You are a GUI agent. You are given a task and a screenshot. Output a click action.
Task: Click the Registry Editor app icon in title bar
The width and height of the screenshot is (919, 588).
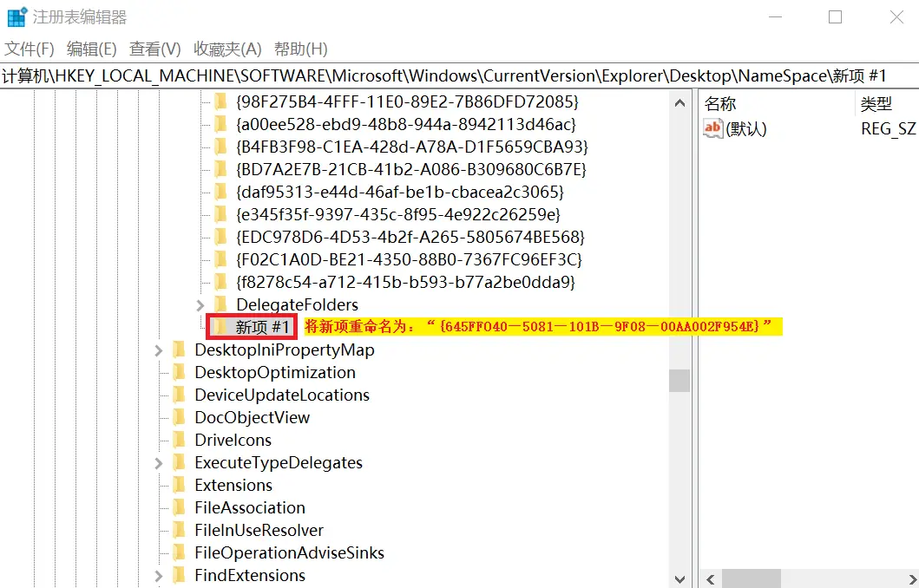click(16, 17)
